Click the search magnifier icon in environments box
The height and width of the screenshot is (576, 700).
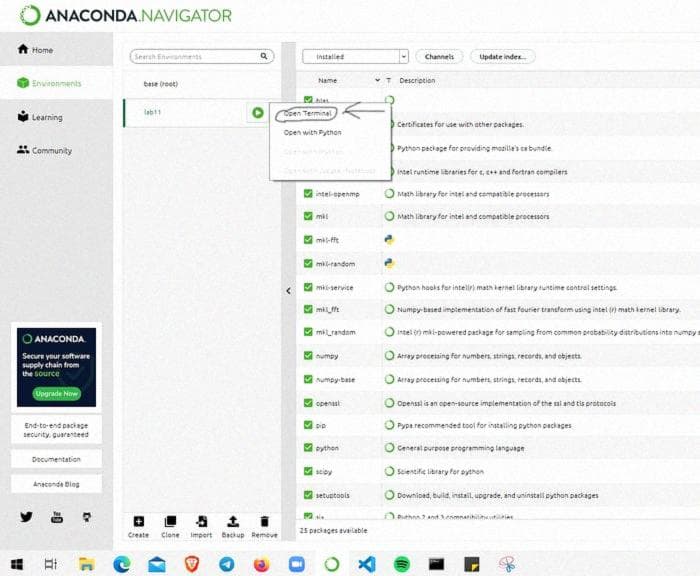pyautogui.click(x=264, y=56)
